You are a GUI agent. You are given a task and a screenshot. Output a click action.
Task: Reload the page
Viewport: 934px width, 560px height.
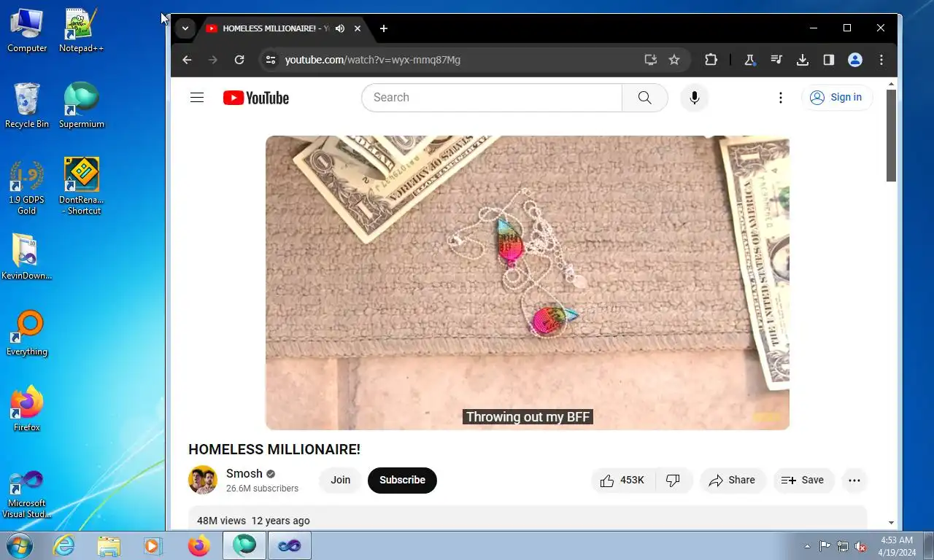(x=239, y=60)
